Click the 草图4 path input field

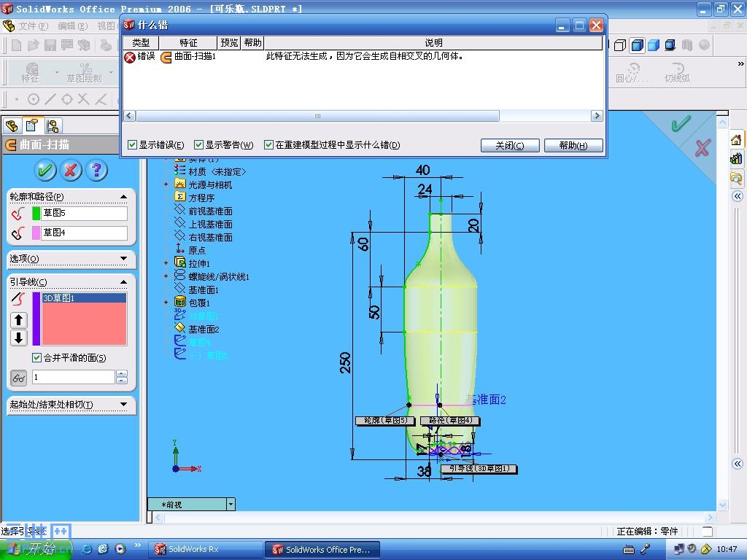click(x=85, y=233)
